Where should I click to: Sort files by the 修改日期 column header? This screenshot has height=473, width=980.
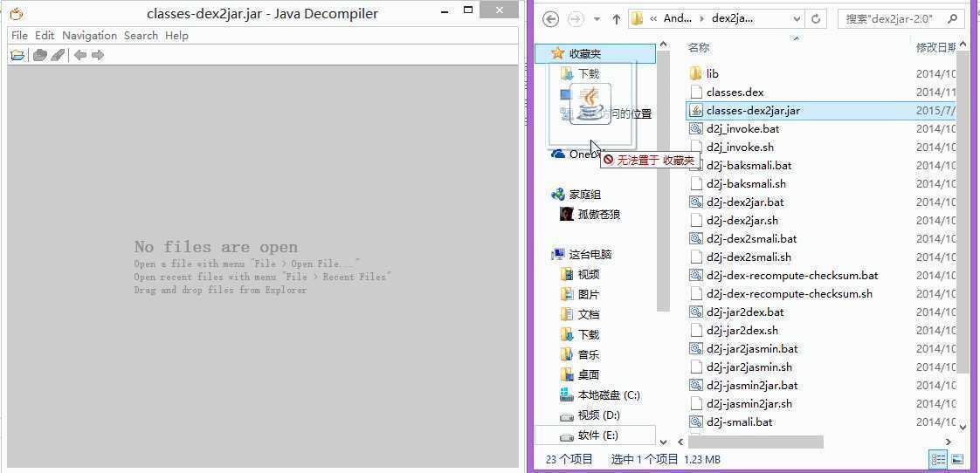(x=936, y=47)
